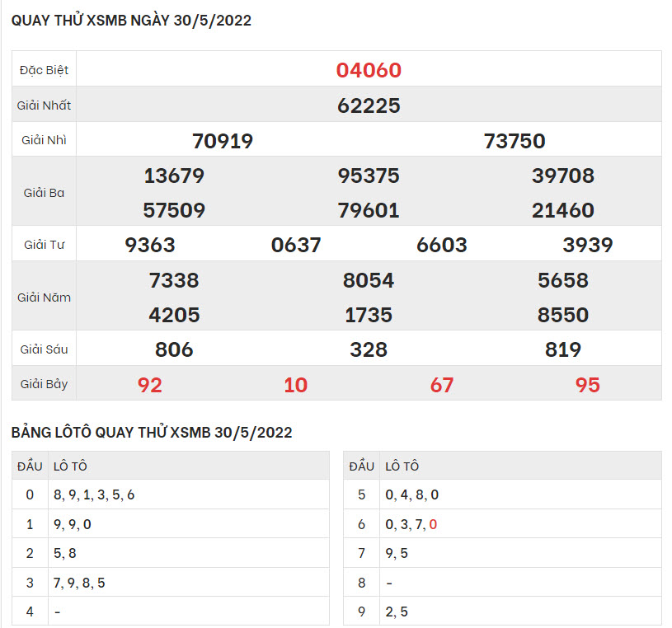The width and height of the screenshot is (672, 628).
Task: Click the Đặc Biệt row label
Action: (45, 70)
